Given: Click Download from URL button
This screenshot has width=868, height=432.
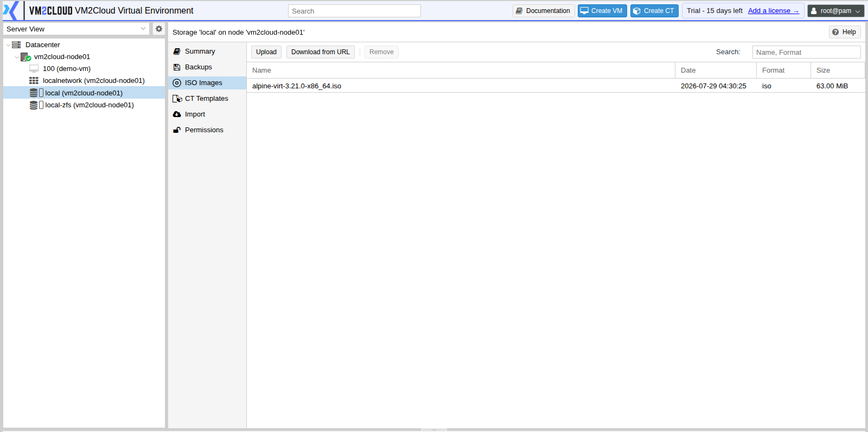Looking at the screenshot, I should pos(321,52).
